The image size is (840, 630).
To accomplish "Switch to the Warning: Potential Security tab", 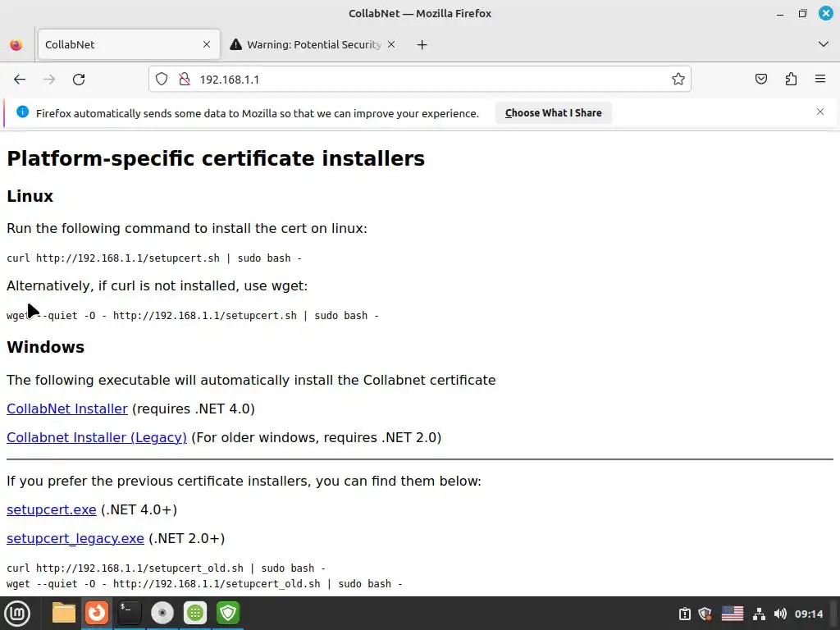I will point(313,44).
